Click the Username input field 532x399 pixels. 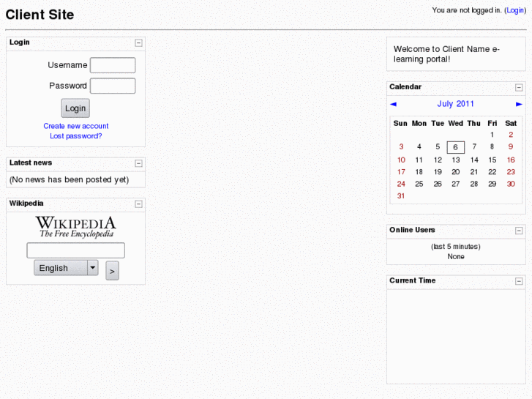pyautogui.click(x=113, y=65)
